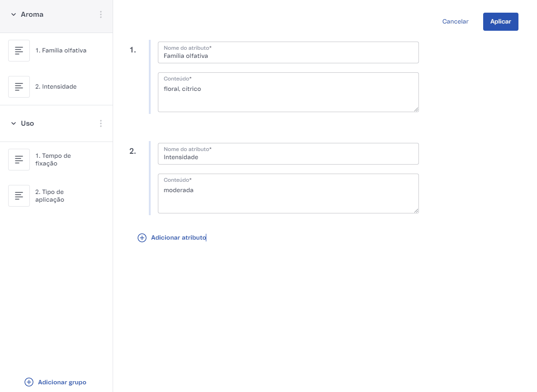Select the '2. Intensidade' sidebar item
Screen dimensions: 537x392
pyautogui.click(x=56, y=87)
